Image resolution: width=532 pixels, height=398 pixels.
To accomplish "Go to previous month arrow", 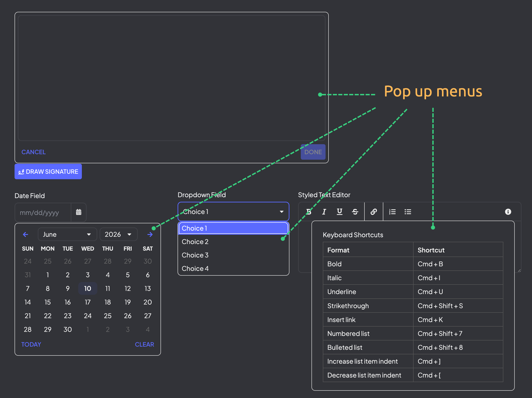I will pos(25,234).
